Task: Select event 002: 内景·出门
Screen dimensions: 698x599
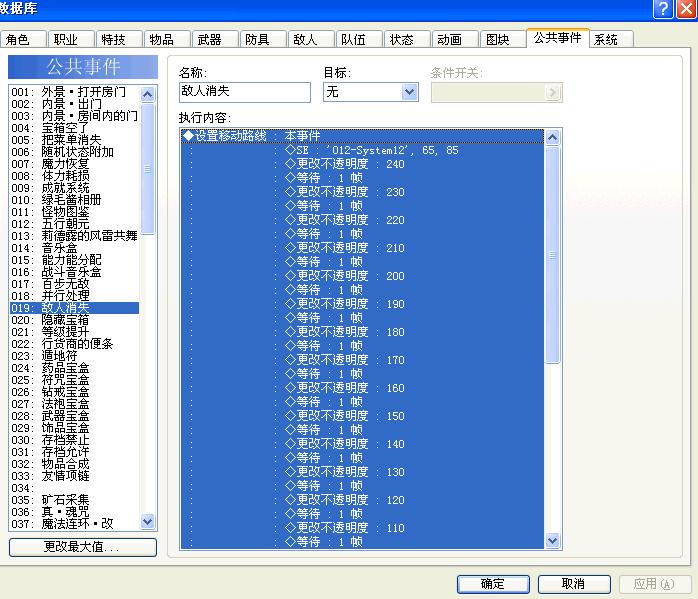Action: tap(74, 104)
